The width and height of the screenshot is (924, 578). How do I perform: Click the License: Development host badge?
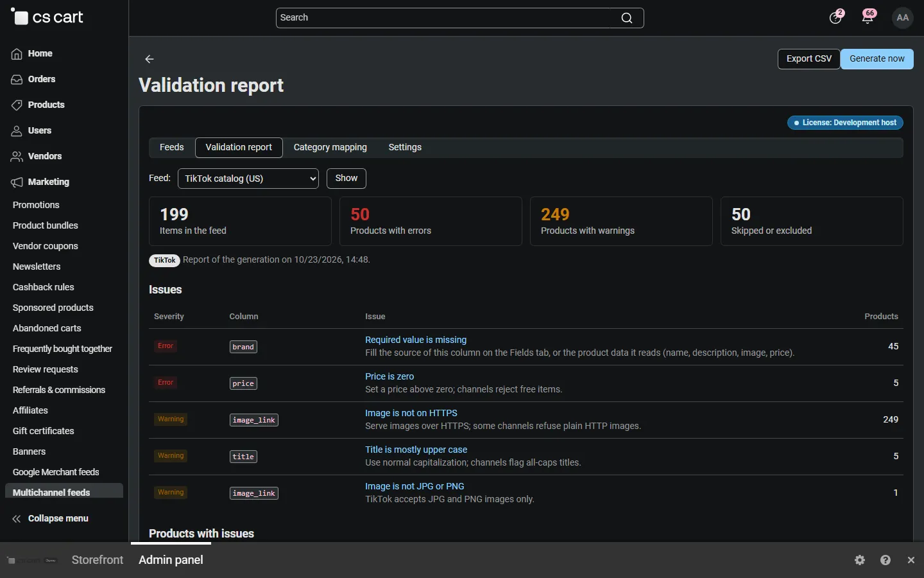coord(845,123)
